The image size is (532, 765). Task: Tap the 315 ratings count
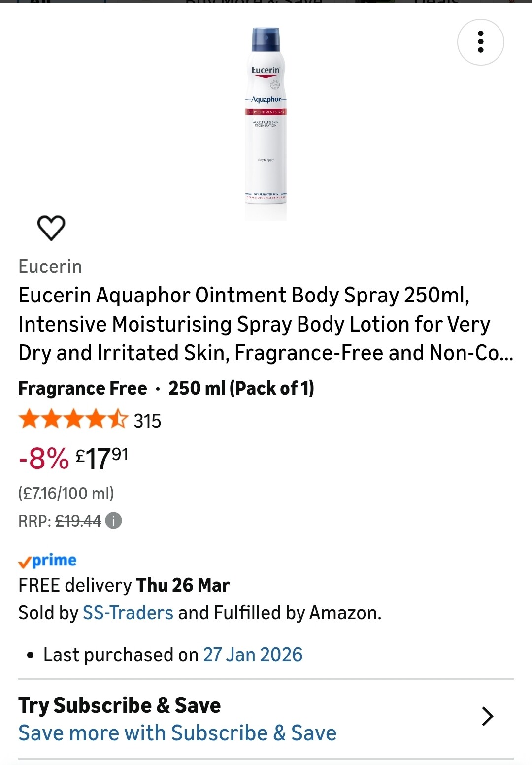(147, 421)
